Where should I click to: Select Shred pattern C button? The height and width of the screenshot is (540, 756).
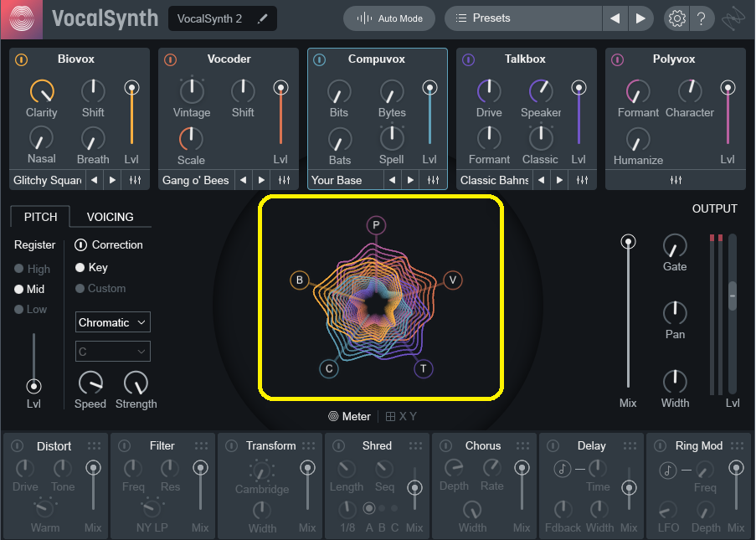[x=394, y=507]
